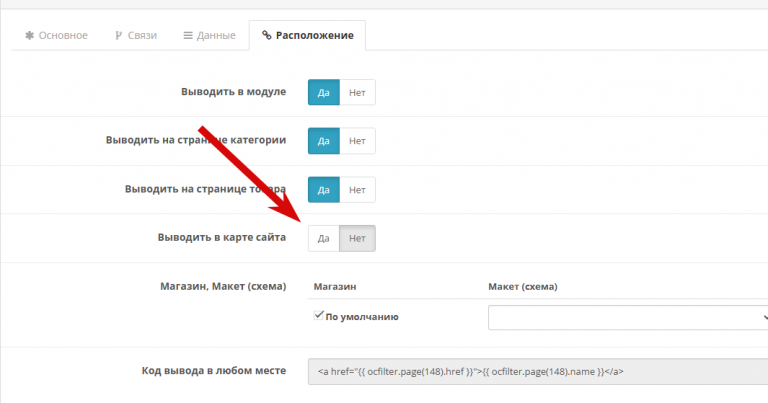Click the link icon beside Расположение
The width and height of the screenshot is (768, 403).
click(x=266, y=35)
